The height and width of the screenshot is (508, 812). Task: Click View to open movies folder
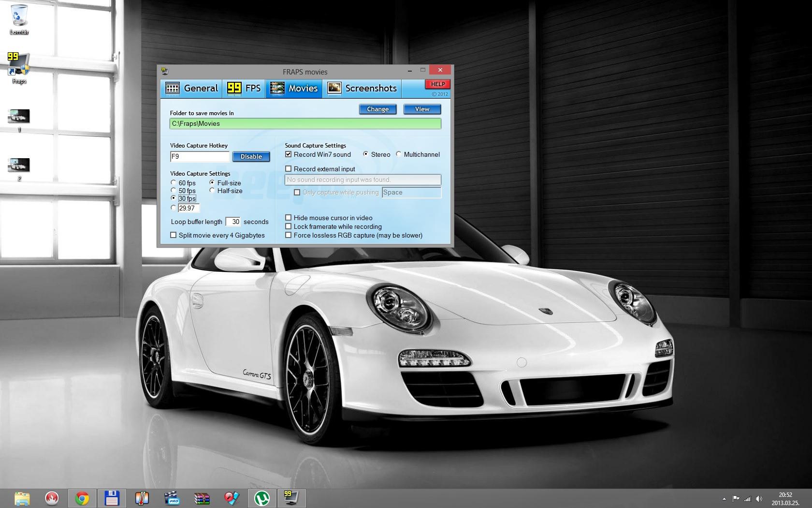tap(422, 109)
